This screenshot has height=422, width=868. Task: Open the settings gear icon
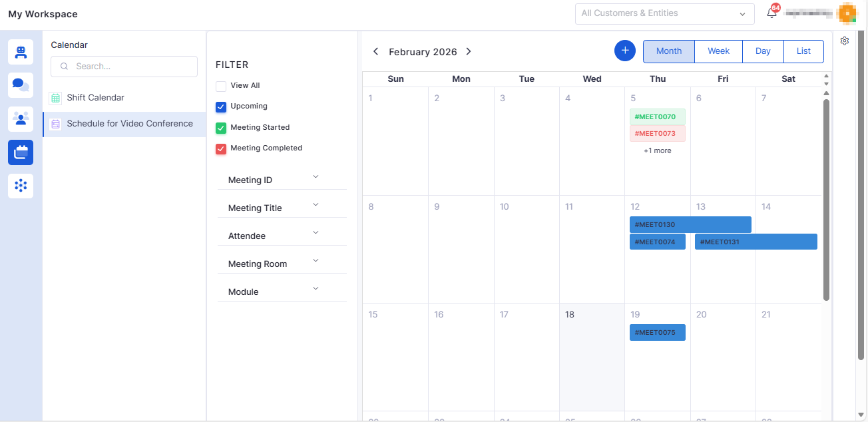(x=845, y=41)
